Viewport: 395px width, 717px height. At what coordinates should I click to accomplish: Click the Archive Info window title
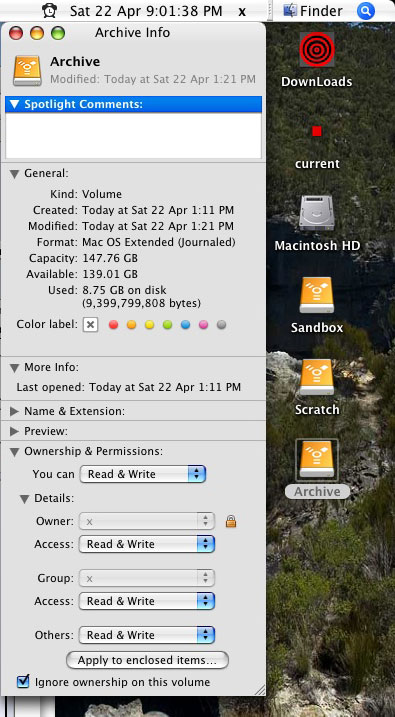[x=133, y=33]
